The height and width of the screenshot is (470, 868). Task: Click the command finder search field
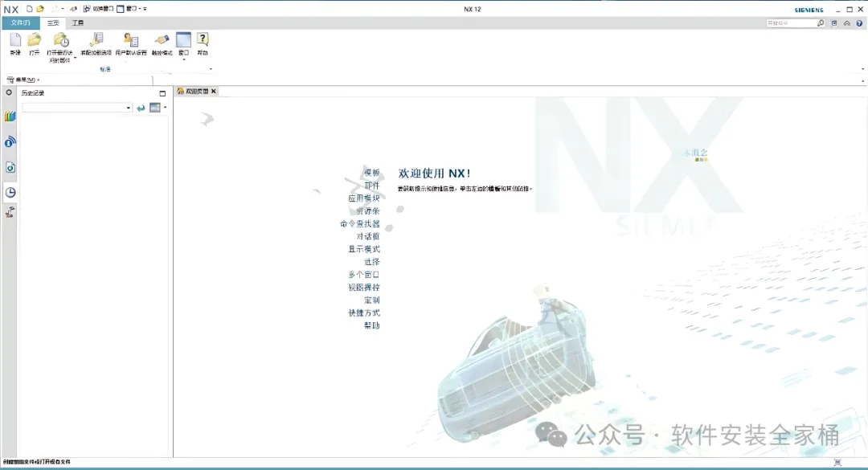pyautogui.click(x=791, y=23)
